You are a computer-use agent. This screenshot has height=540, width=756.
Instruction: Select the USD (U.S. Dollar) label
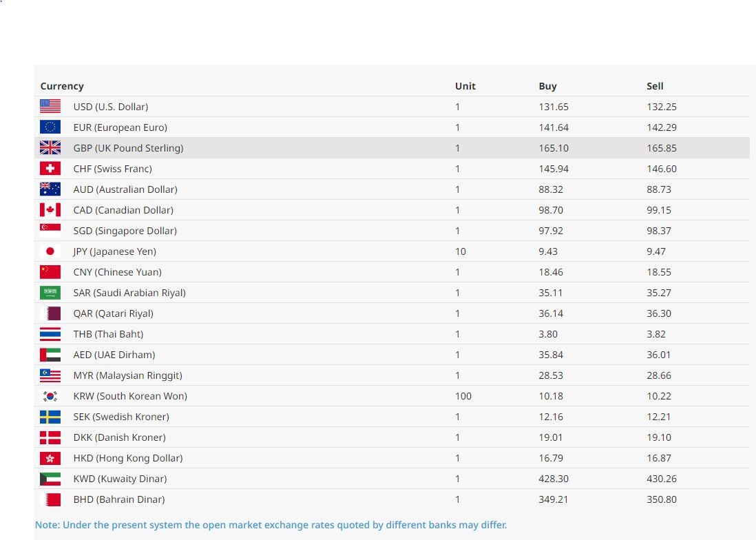(x=111, y=107)
